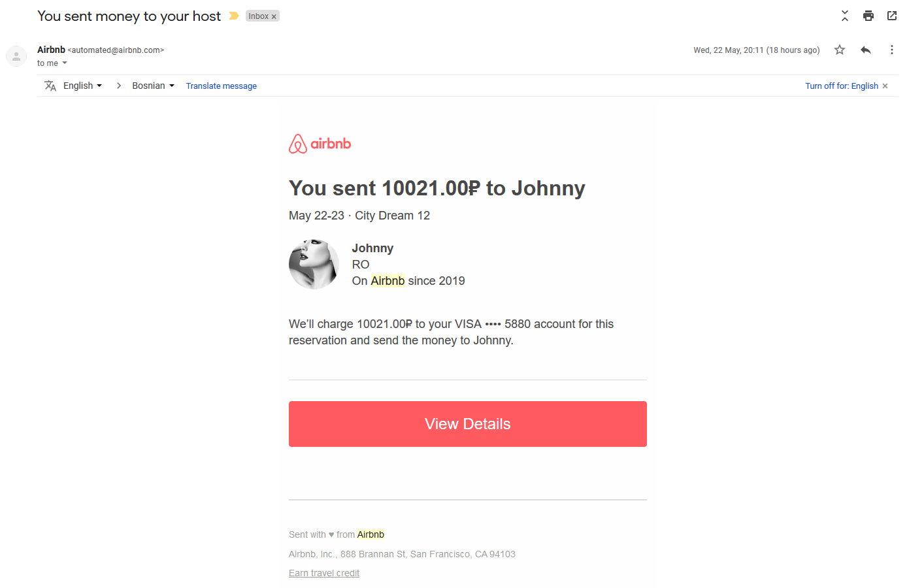Click Johnny's host profile photo
Image resolution: width=907 pixels, height=588 pixels.
(314, 264)
